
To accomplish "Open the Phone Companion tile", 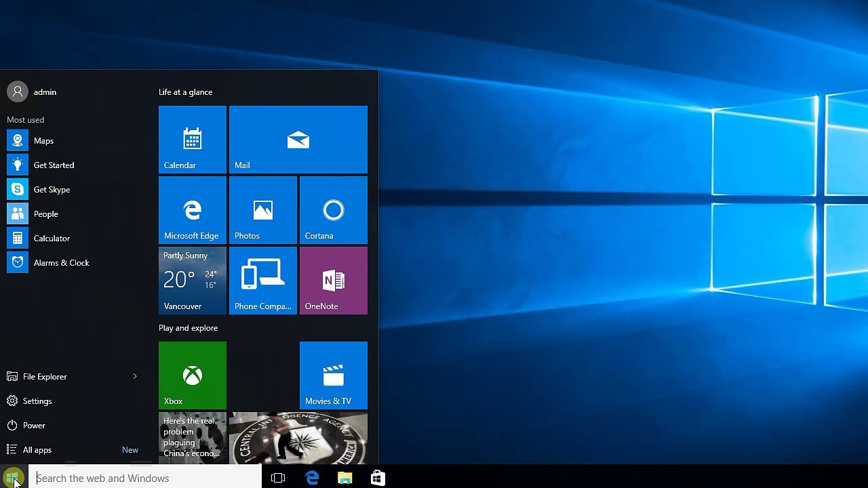I will coord(263,281).
